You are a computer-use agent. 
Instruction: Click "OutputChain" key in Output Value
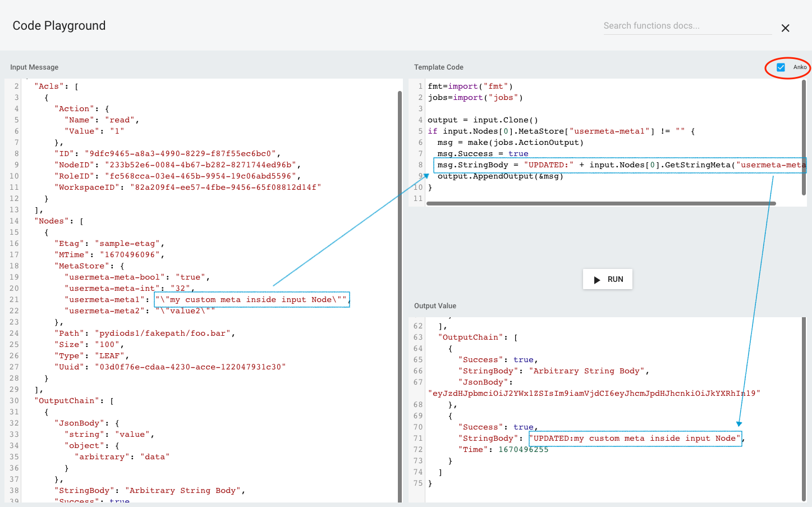tap(470, 337)
